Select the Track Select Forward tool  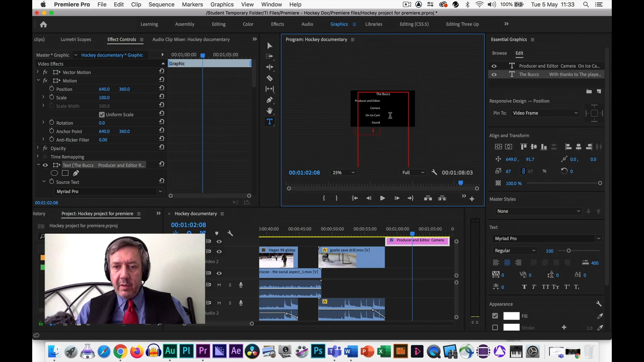[270, 56]
